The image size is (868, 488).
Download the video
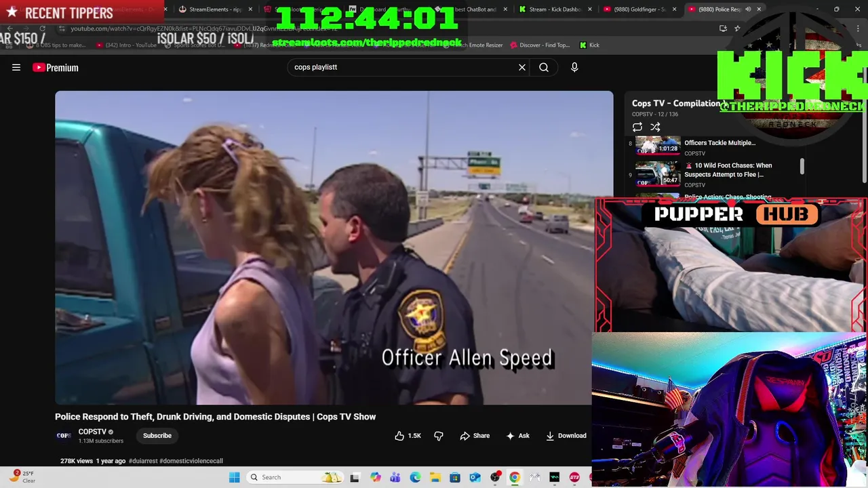(x=566, y=436)
